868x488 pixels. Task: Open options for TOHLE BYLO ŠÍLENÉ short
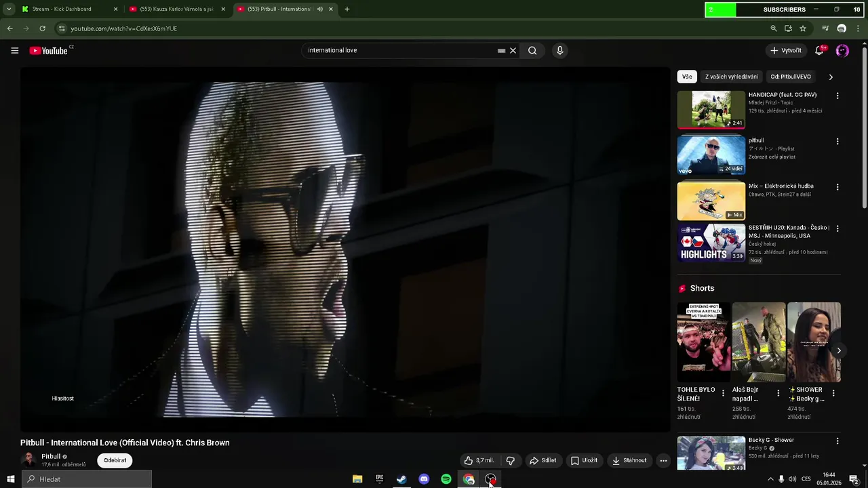click(723, 393)
